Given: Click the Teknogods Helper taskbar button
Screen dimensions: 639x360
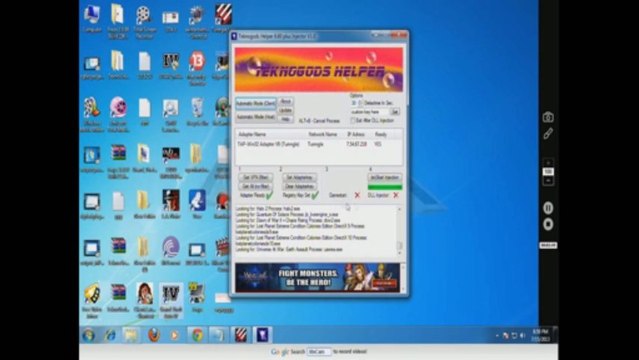Looking at the screenshot, I should (262, 335).
